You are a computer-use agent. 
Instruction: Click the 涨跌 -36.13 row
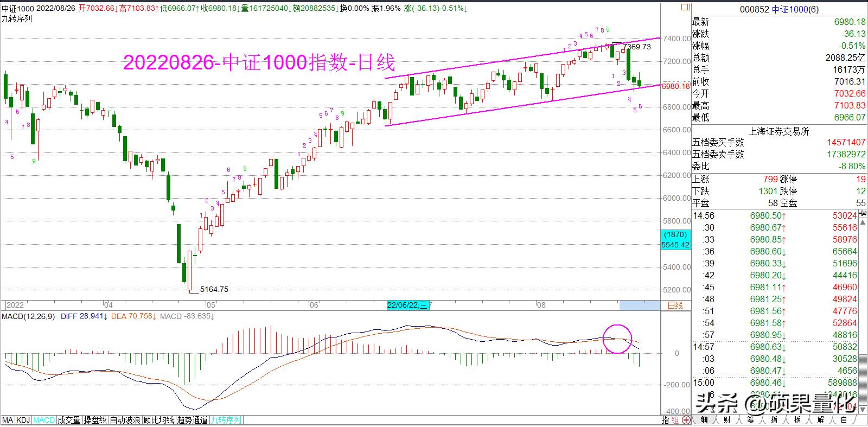[779, 34]
